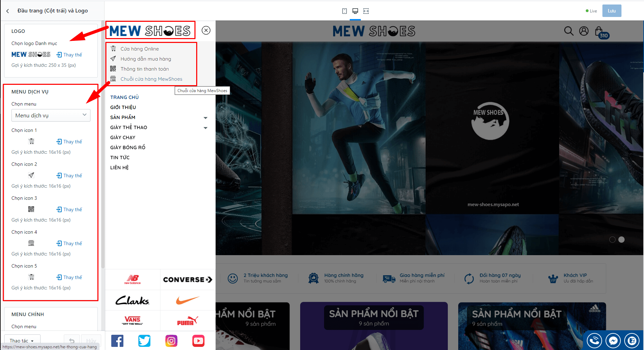Expand the SẢN PHẨM submenu arrow
This screenshot has width=644, height=350.
coord(206,118)
